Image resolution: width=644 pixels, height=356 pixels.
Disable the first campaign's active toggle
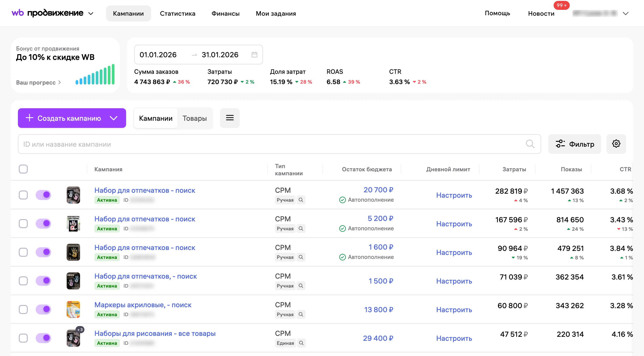44,195
